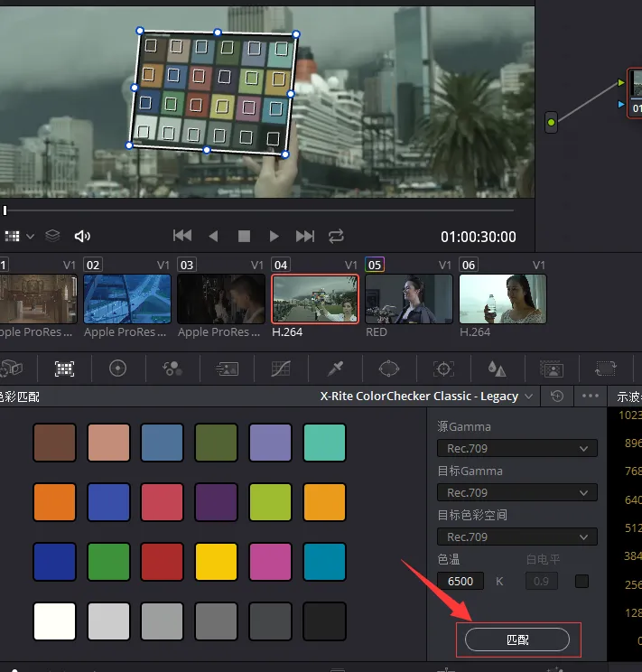Screen dimensions: 642x672
Task: Open the Color Wheels palette icon
Action: click(117, 369)
